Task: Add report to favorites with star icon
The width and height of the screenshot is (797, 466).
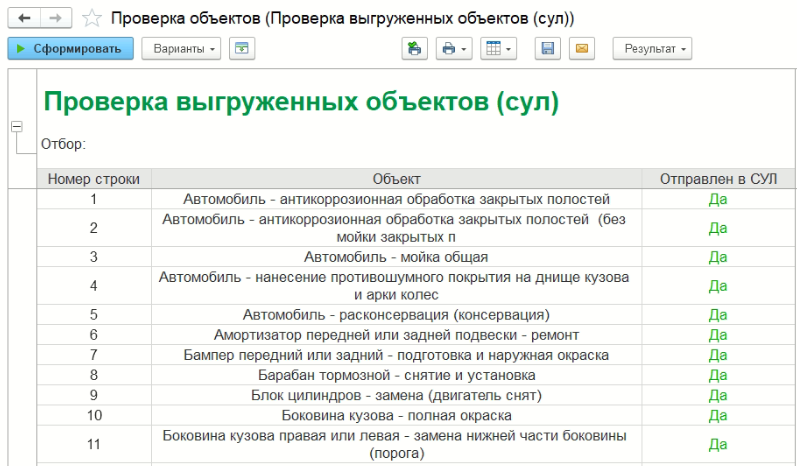Action: pos(91,18)
